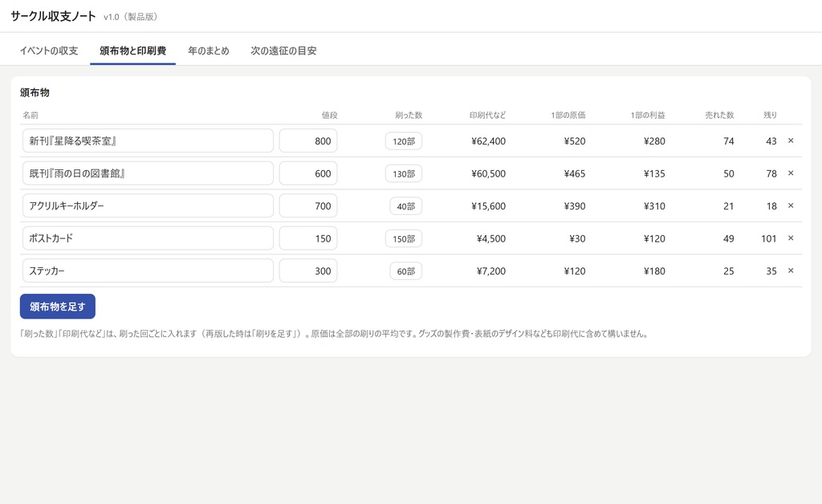
Task: Edit the name field 既刊『雨の日の図書館』
Action: [x=148, y=173]
